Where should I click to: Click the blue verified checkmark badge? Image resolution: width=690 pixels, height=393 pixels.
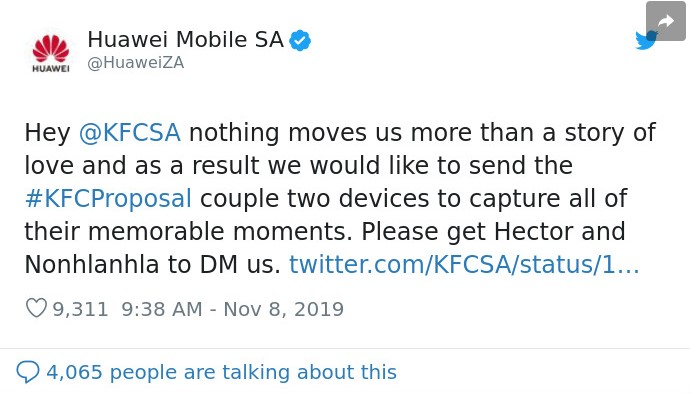(x=300, y=40)
